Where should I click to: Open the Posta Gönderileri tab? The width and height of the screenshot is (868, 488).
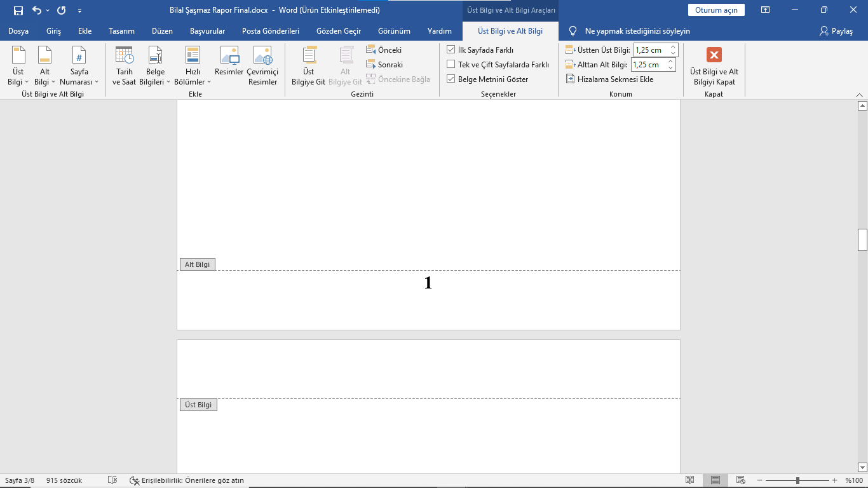coord(271,31)
